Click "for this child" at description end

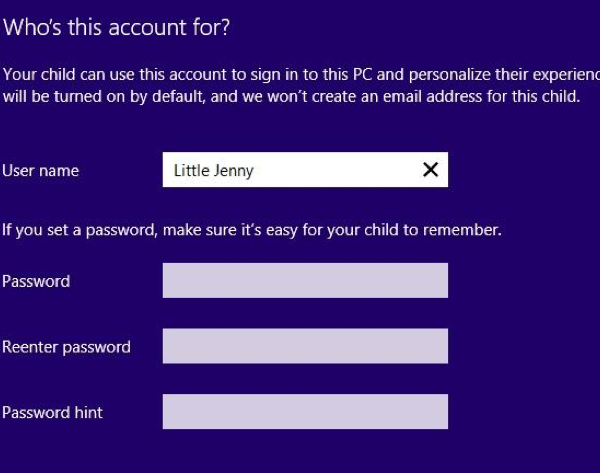coord(535,97)
